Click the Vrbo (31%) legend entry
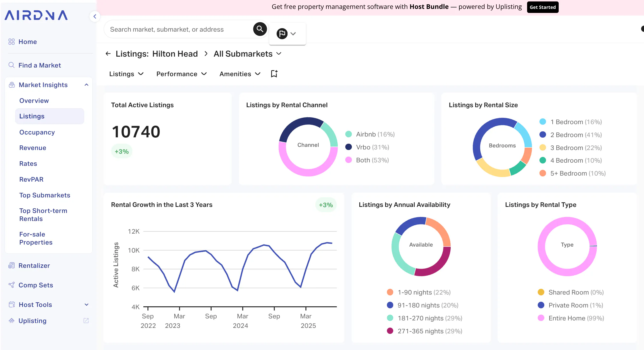The height and width of the screenshot is (350, 644). tap(367, 147)
